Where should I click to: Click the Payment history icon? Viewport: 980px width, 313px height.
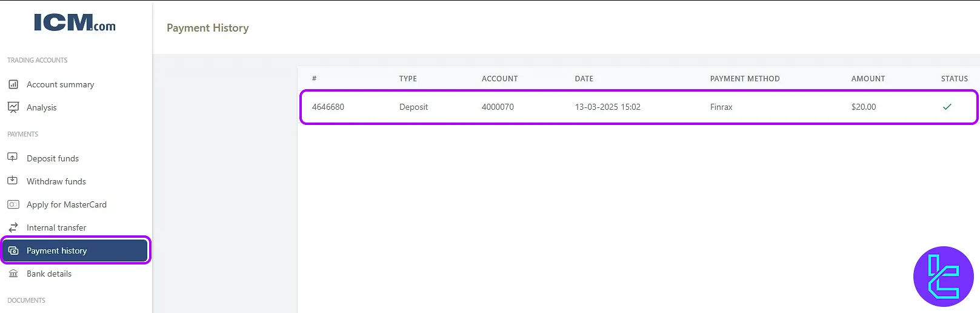[13, 251]
